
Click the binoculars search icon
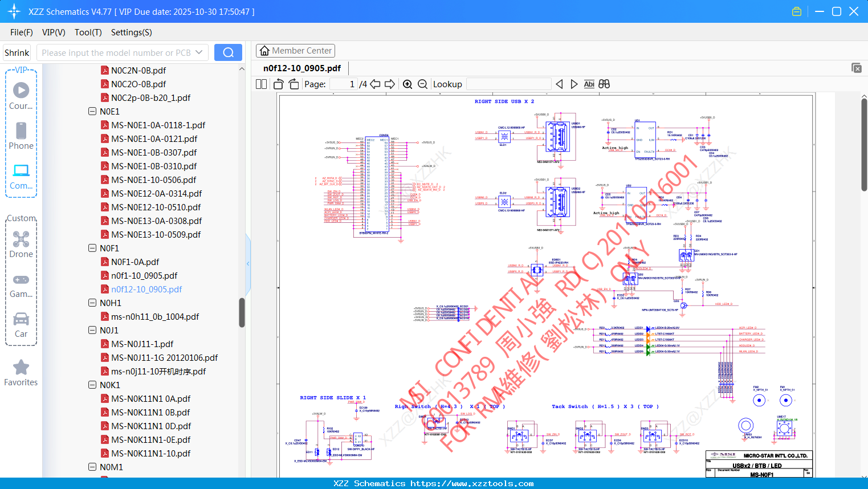pos(604,84)
